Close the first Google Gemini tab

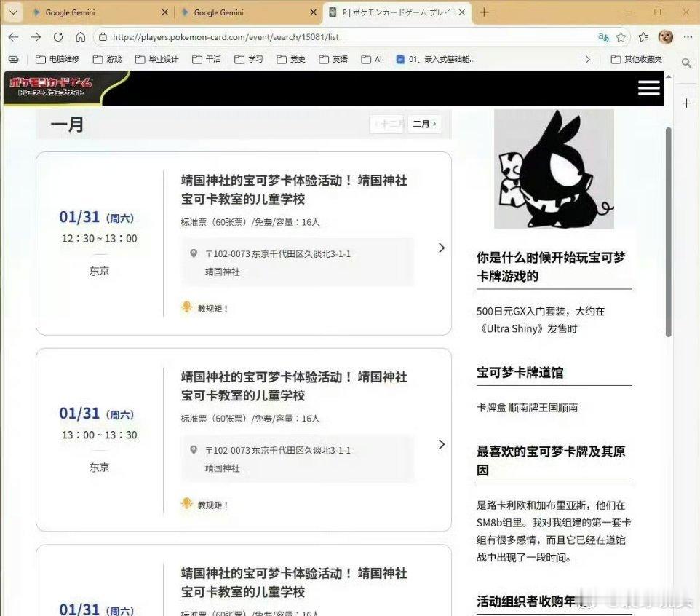164,12
